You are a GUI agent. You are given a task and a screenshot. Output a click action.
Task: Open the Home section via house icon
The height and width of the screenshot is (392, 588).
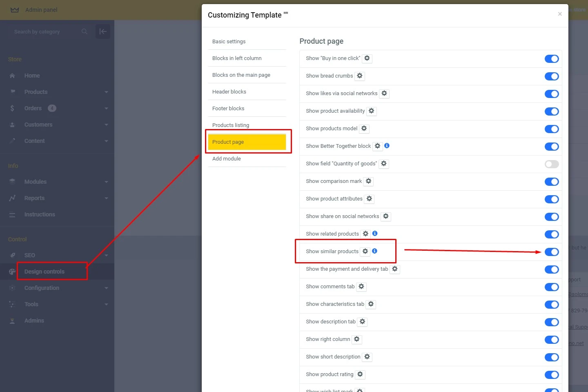pos(13,76)
